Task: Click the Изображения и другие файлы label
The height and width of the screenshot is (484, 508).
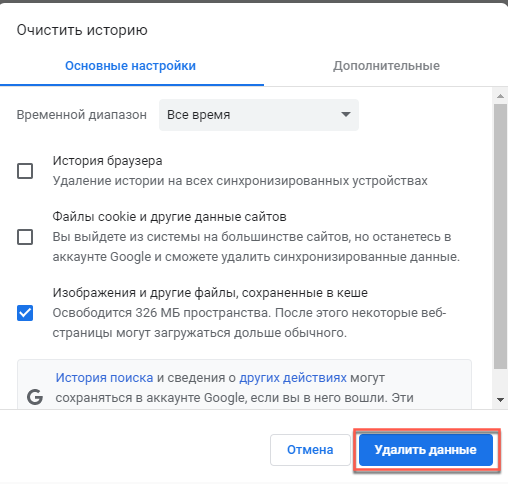Action: point(210,293)
